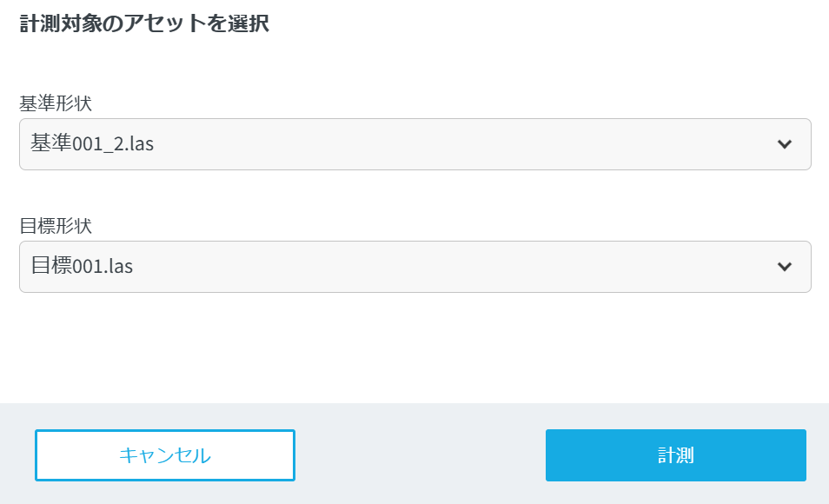Click the grey footer bar between the buttons
This screenshot has height=504, width=829.
tap(420, 455)
